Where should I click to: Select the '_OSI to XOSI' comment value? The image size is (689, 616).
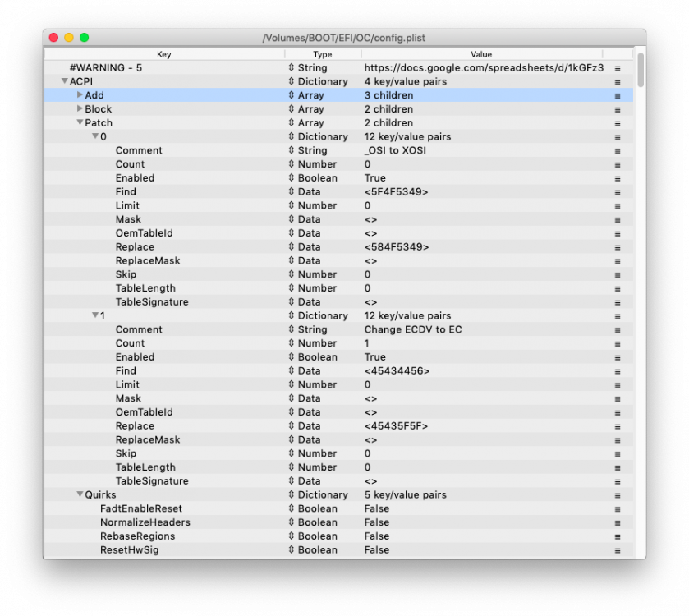click(395, 150)
